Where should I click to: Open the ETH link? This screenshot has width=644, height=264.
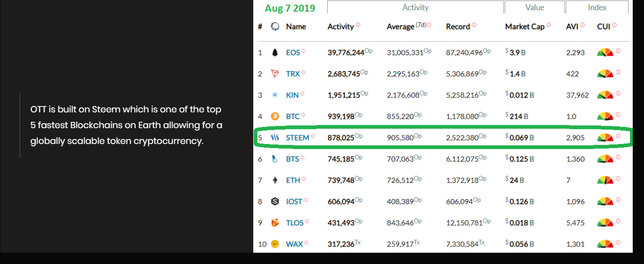tap(293, 180)
